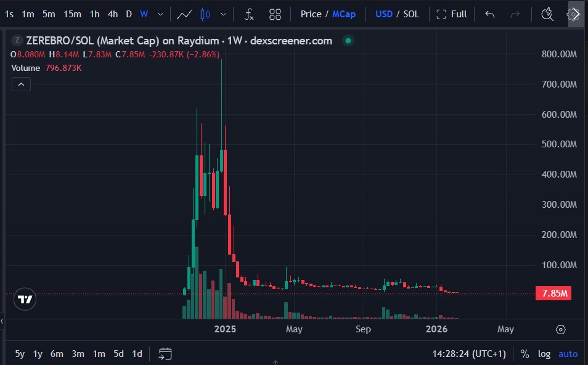The image size is (588, 365).
Task: Open the go to date calendar icon
Action: click(x=165, y=354)
